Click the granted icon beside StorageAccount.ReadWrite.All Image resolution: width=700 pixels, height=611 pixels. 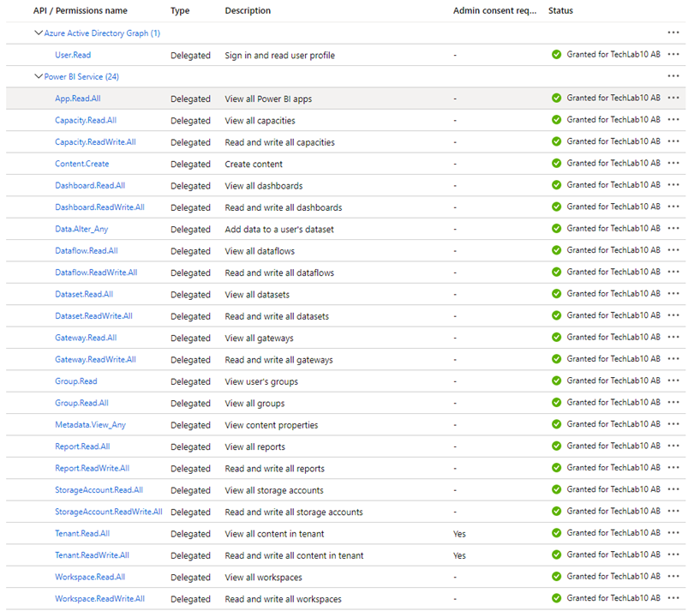(x=558, y=511)
